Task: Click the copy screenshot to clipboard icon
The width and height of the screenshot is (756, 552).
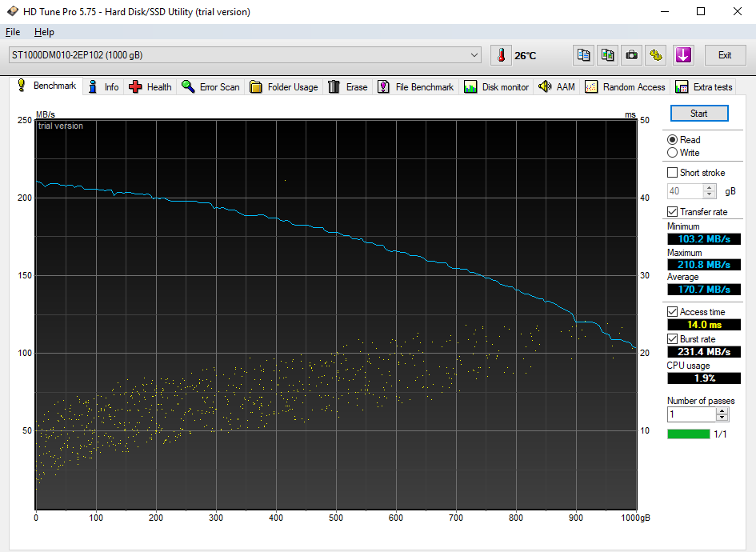Action: pos(607,55)
